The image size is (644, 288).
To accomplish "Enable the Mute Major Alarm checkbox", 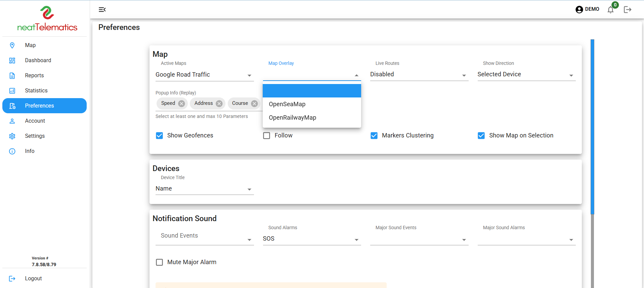I will click(x=160, y=262).
